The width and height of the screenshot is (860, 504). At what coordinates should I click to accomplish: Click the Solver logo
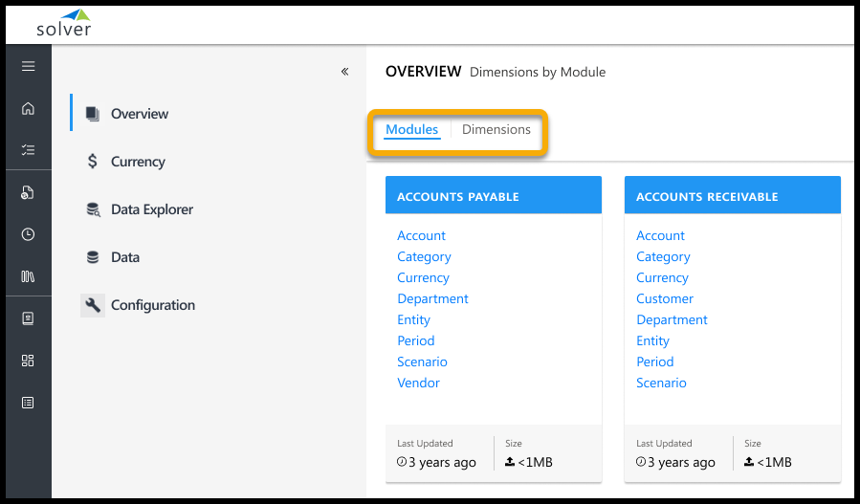[x=64, y=23]
